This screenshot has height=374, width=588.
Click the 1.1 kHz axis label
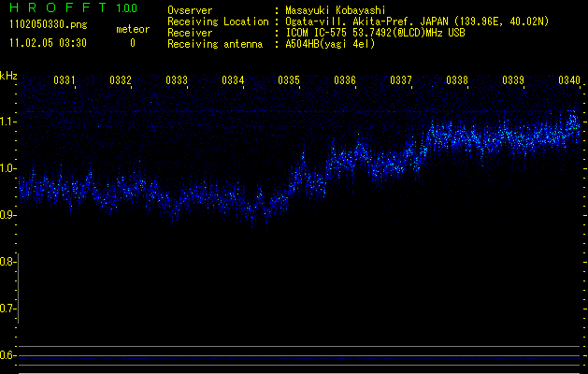(x=7, y=122)
